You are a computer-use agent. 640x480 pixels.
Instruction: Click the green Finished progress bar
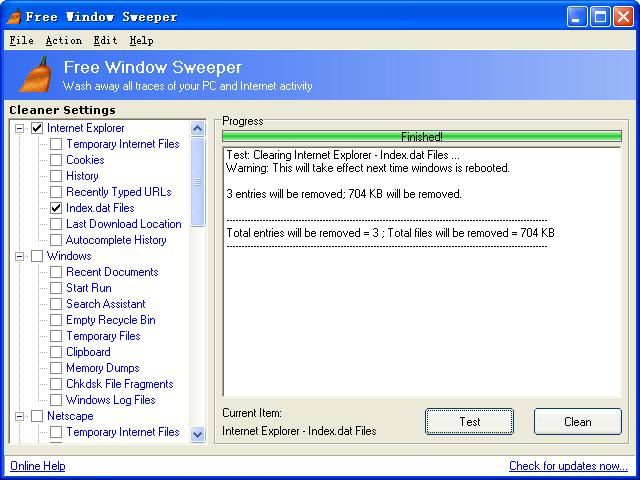(422, 136)
